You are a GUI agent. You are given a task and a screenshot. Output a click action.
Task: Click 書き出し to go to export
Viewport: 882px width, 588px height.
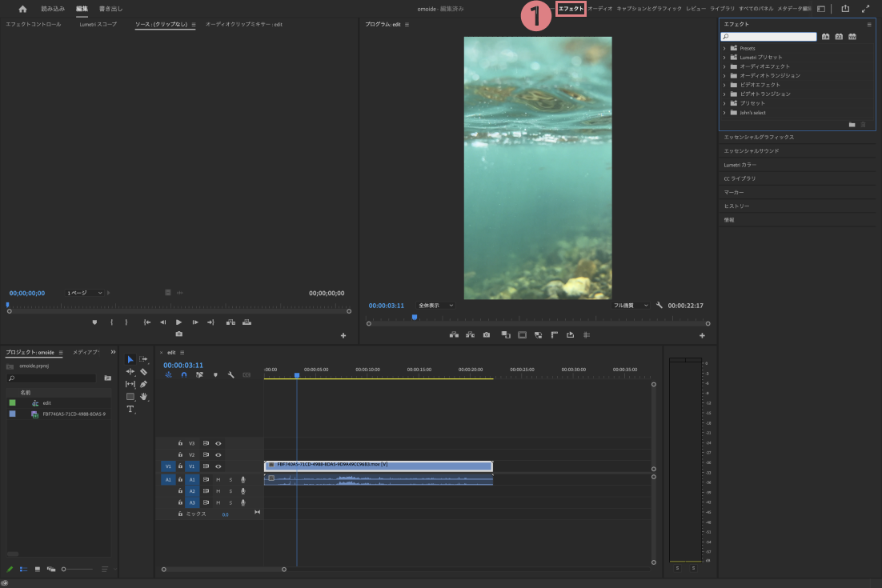coord(110,9)
